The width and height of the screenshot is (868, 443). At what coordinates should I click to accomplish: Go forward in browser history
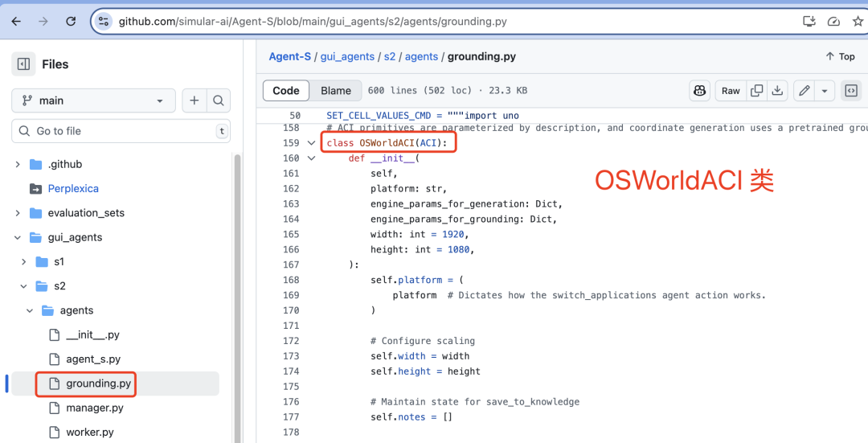coord(43,22)
